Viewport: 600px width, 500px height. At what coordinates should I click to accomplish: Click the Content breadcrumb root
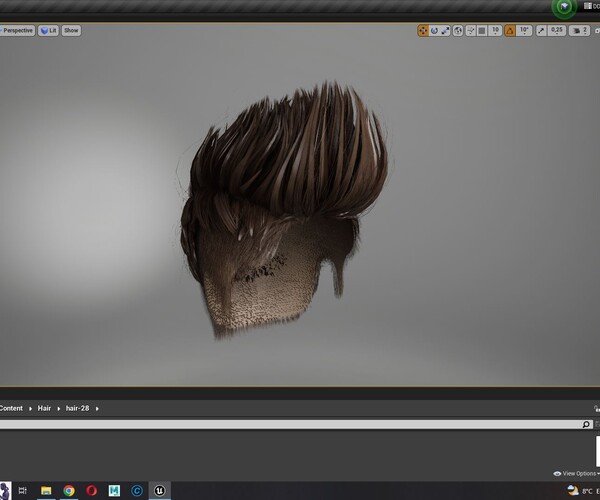click(x=11, y=408)
